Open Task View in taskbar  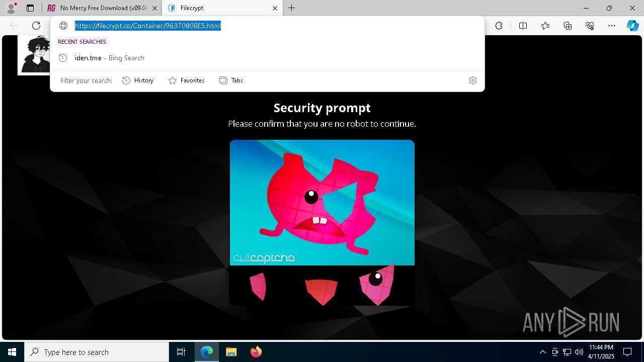[181, 352]
